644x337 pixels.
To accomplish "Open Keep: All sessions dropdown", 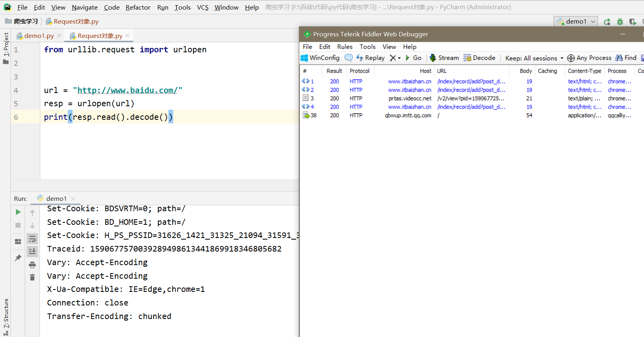I will pyautogui.click(x=534, y=58).
